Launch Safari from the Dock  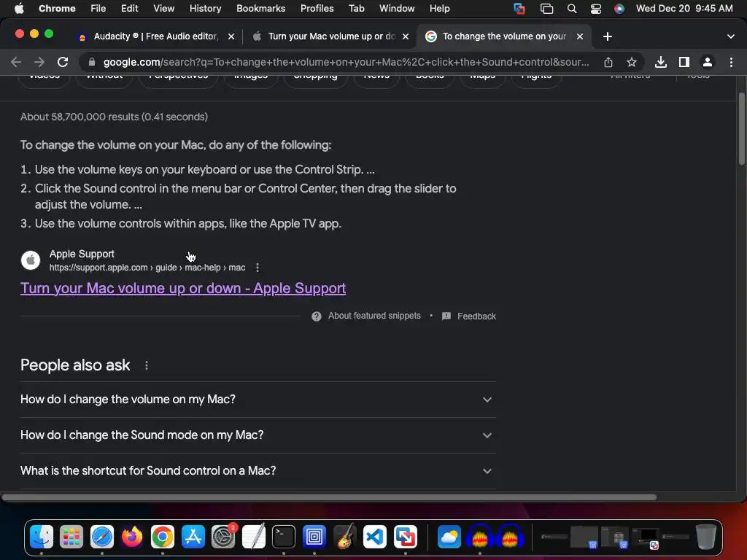pos(102,537)
